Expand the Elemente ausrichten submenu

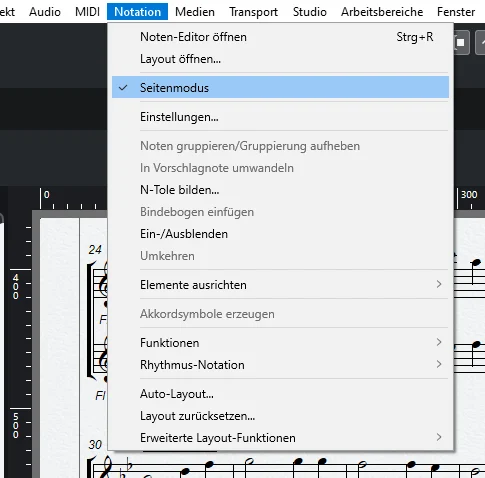[280, 285]
